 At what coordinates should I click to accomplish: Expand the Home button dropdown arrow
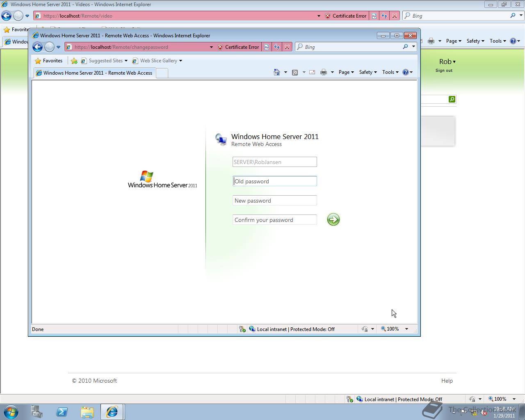pos(285,72)
